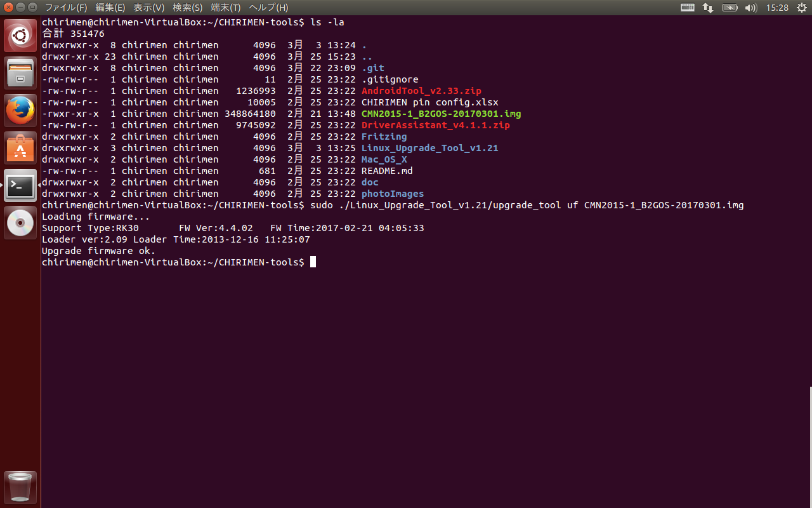This screenshot has width=812, height=508.
Task: Open the ファイル(F) menu
Action: pyautogui.click(x=66, y=8)
